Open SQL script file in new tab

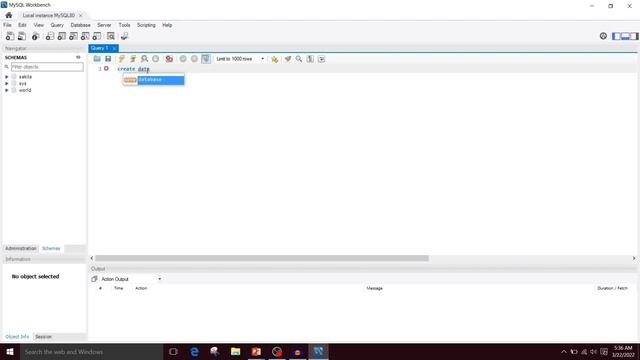click(22, 36)
